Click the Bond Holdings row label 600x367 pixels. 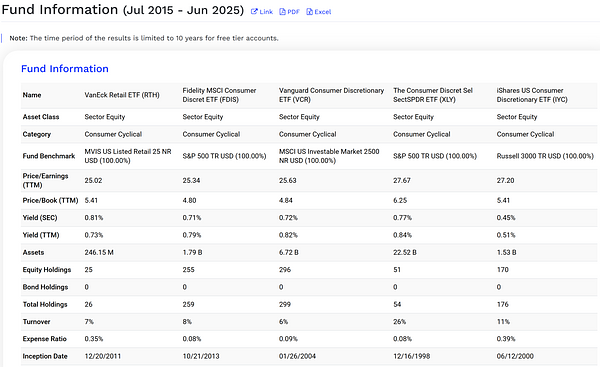click(x=45, y=287)
